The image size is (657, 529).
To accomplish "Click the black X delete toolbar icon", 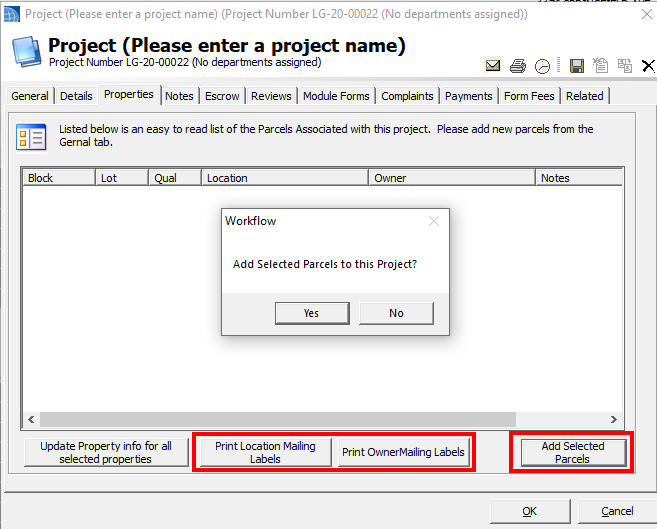I will pos(648,66).
